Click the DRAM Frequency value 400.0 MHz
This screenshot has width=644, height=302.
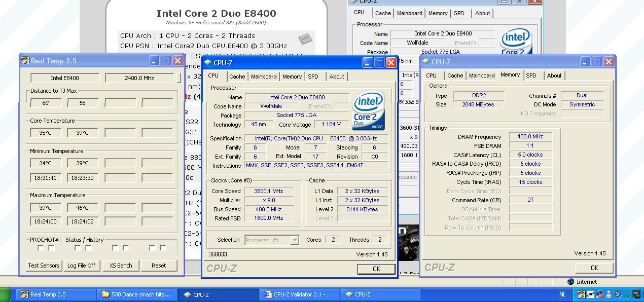530,137
